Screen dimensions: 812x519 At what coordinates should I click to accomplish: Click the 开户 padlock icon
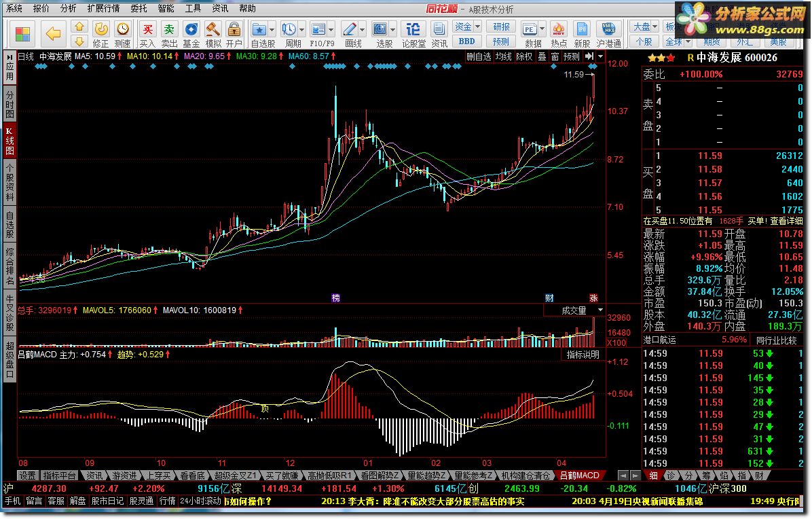[234, 29]
